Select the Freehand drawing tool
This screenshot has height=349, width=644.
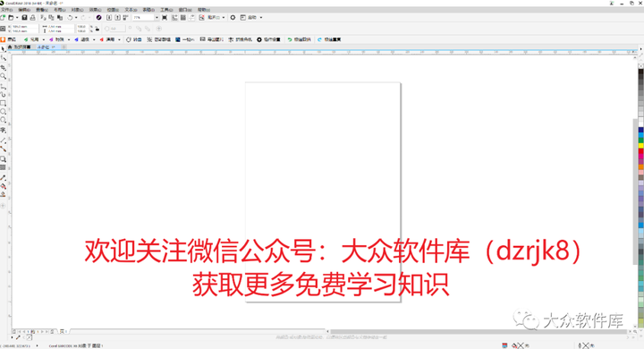click(4, 86)
